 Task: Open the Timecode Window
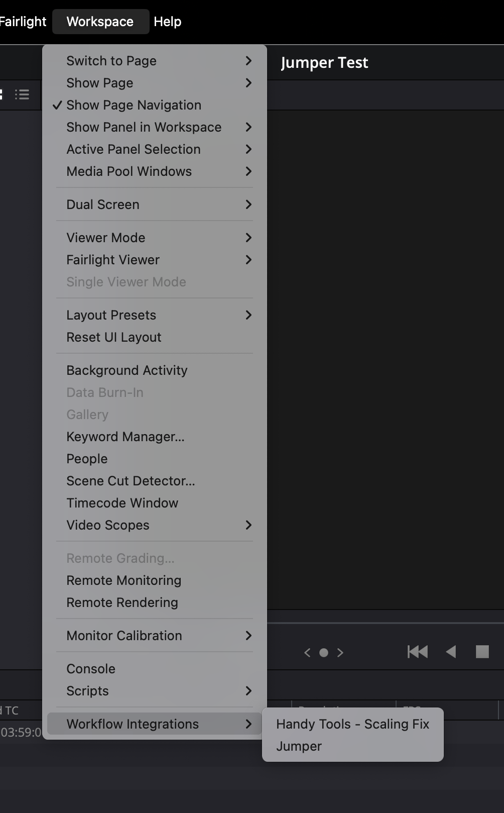coord(122,503)
